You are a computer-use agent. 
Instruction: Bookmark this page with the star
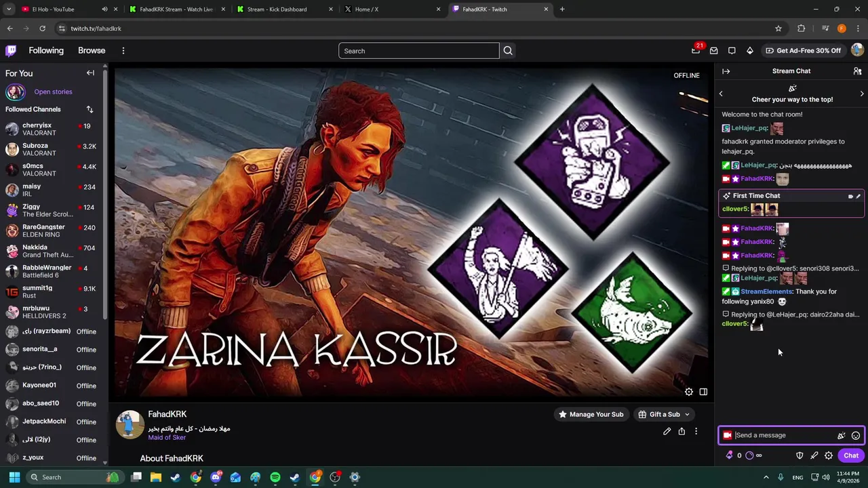pyautogui.click(x=778, y=28)
